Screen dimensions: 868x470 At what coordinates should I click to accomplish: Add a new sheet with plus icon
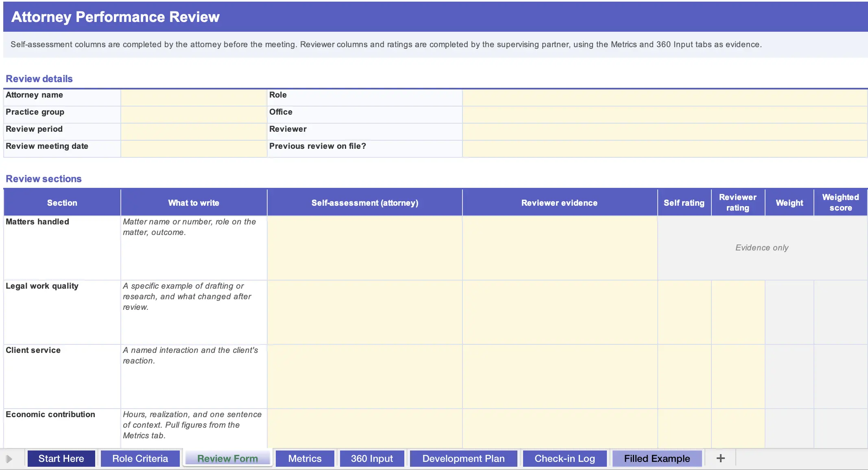click(720, 459)
